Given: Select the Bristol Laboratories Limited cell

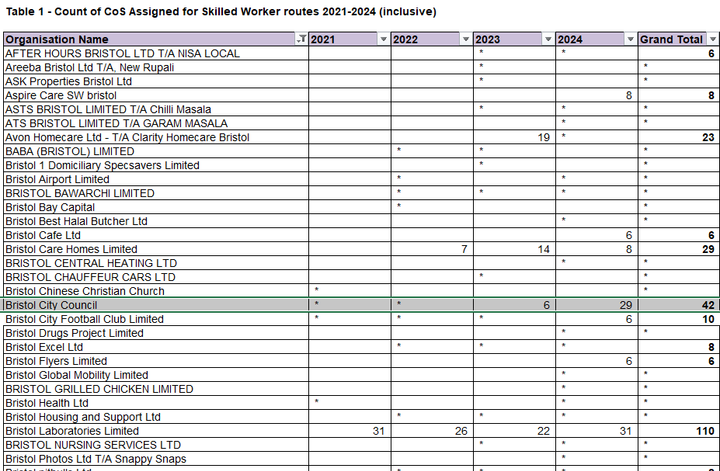Looking at the screenshot, I should tap(156, 431).
